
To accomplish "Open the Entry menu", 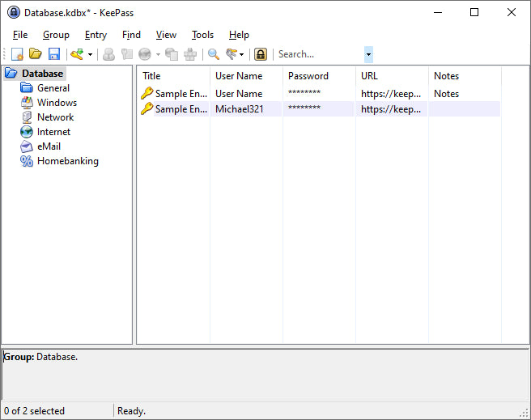I will [96, 35].
